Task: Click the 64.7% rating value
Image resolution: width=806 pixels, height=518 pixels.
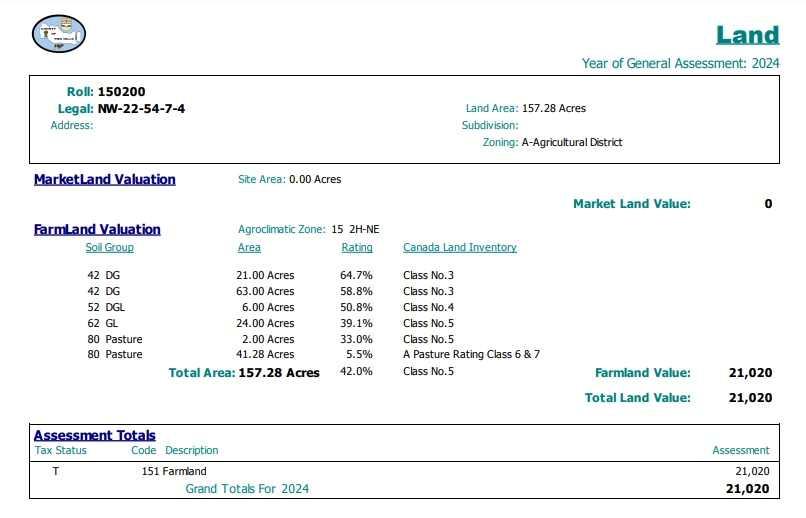Action: click(x=356, y=275)
